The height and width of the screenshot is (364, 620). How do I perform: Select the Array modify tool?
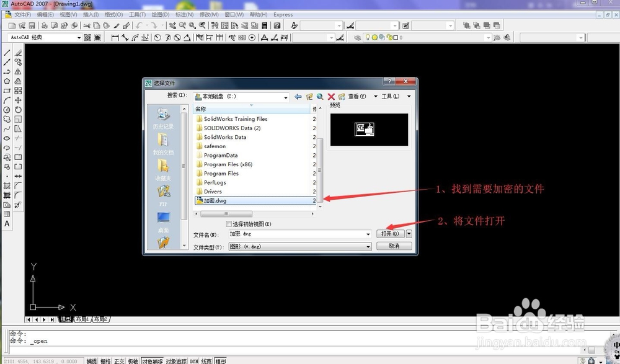pyautogui.click(x=18, y=91)
